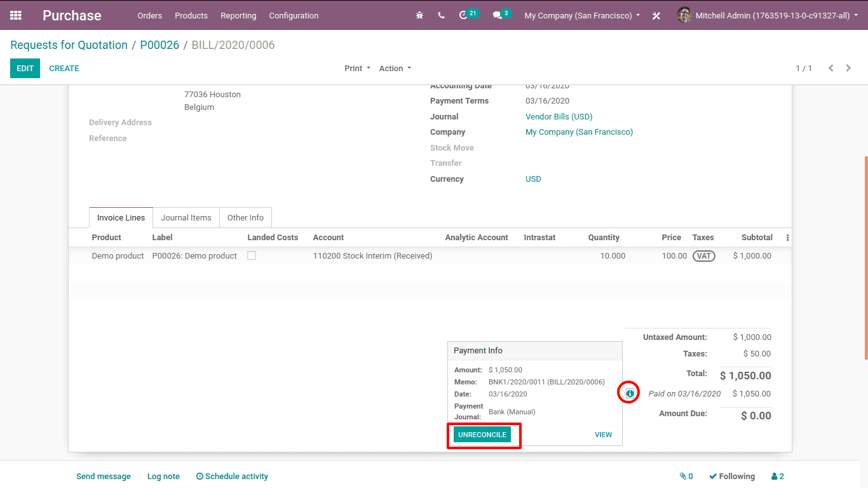The image size is (868, 488).
Task: Click the Following checkmark toggle
Action: point(732,477)
